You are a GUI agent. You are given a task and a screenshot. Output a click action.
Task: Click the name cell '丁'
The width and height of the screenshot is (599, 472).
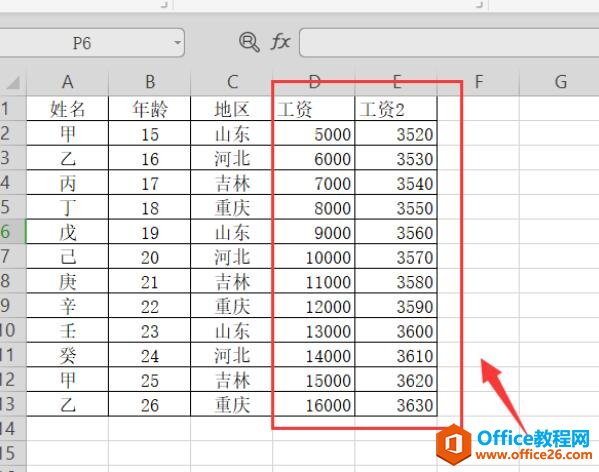[x=68, y=207]
